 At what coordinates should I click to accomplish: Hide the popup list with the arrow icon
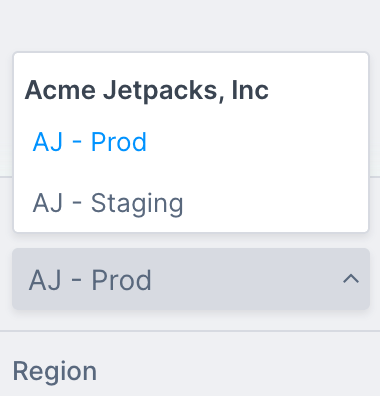[351, 279]
